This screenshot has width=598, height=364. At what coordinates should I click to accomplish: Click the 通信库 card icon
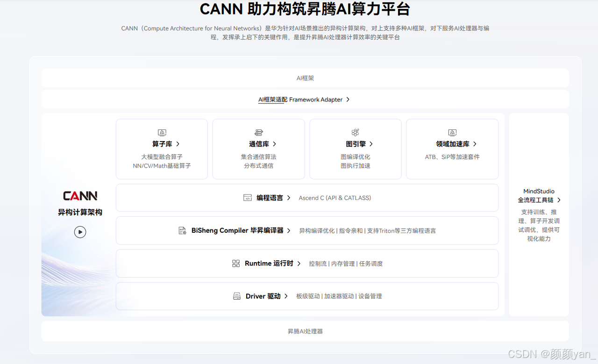tap(259, 133)
